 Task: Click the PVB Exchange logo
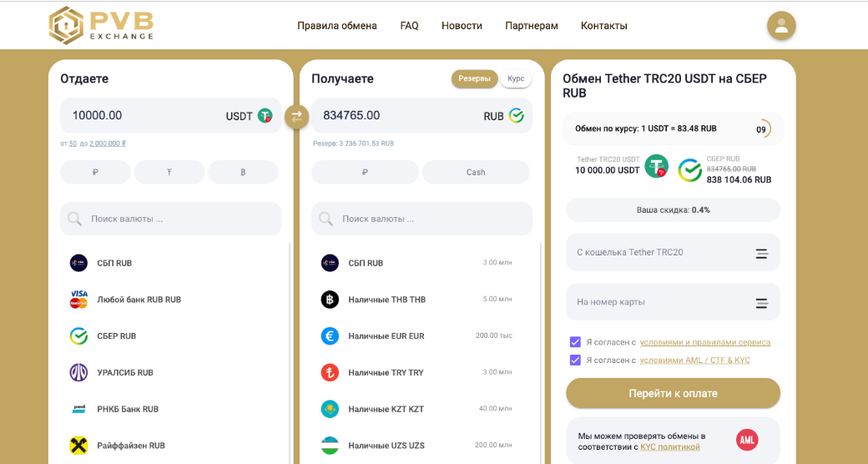pyautogui.click(x=101, y=25)
